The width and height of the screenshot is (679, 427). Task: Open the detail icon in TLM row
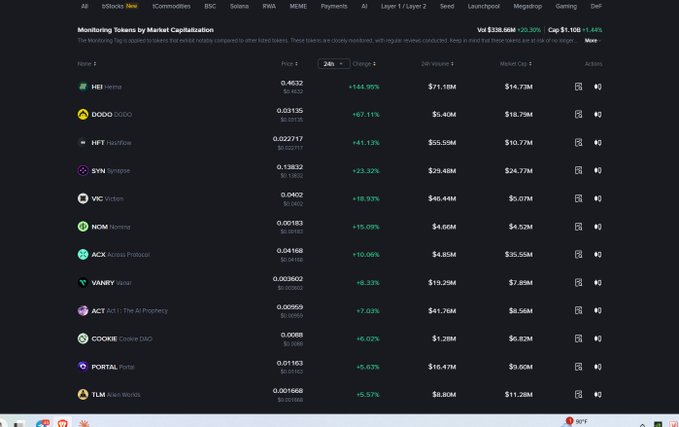[x=578, y=394]
